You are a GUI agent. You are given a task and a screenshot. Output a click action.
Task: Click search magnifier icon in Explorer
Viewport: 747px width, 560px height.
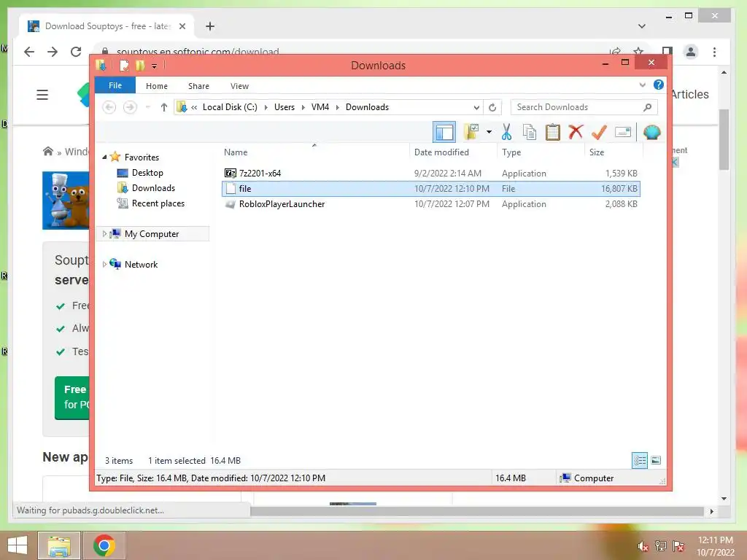[647, 107]
